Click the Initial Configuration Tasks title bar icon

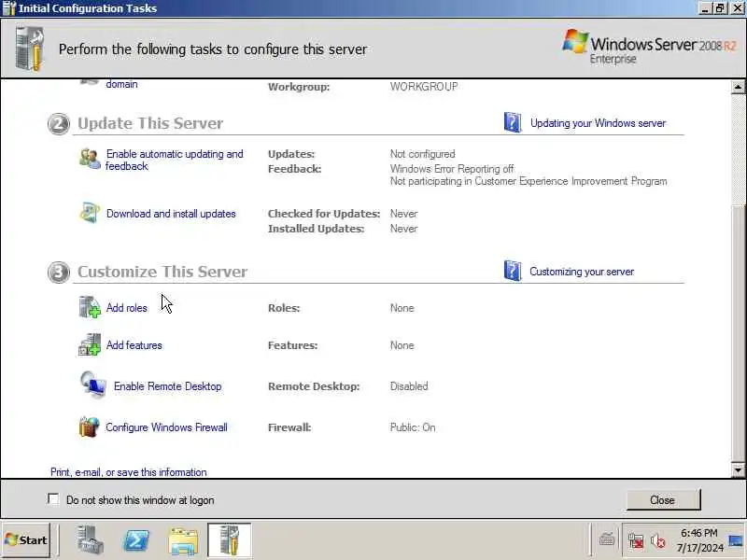(x=9, y=8)
